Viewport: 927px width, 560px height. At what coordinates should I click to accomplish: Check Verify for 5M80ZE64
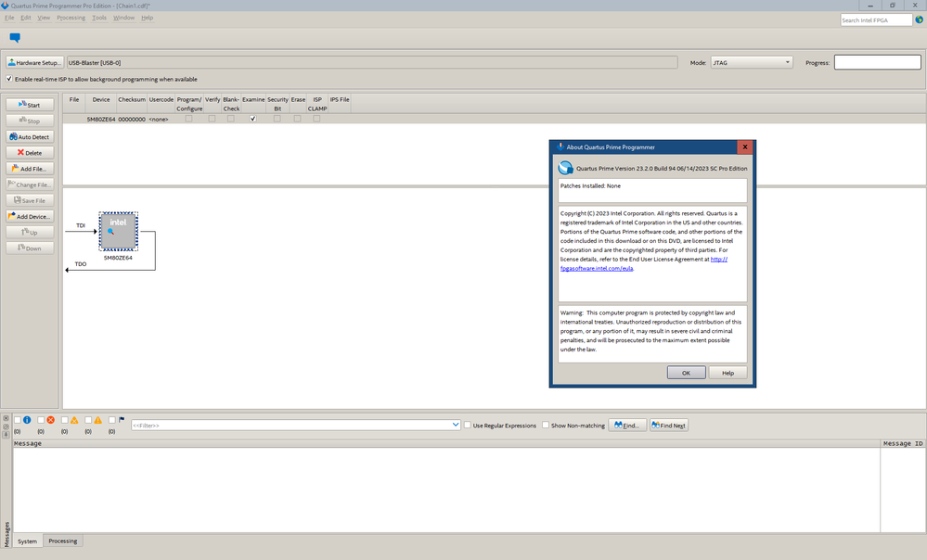pos(212,119)
